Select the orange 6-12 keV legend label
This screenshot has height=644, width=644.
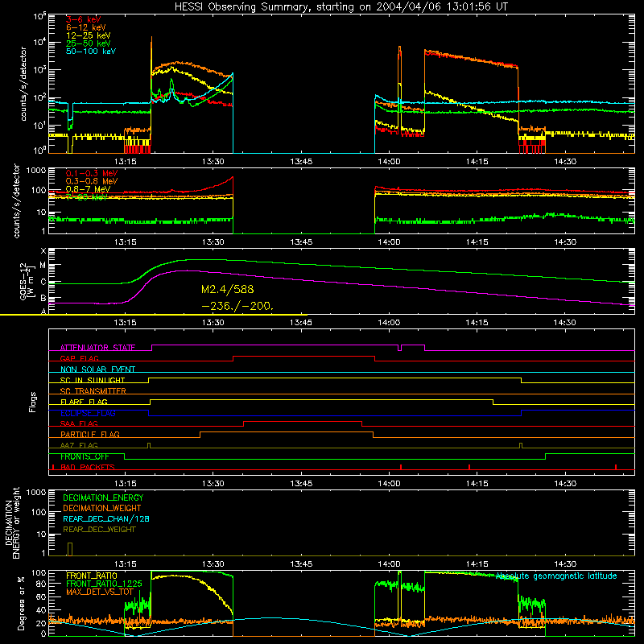[x=86, y=27]
